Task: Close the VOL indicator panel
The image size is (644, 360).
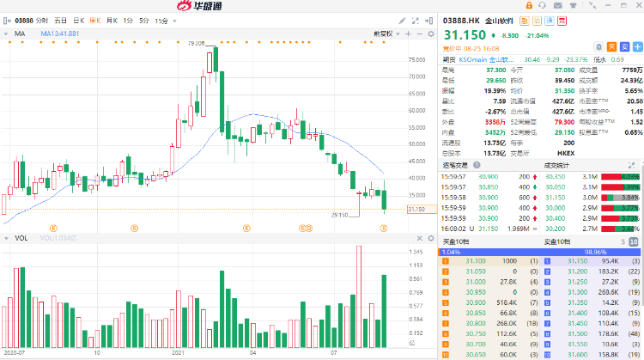Action: point(419,238)
